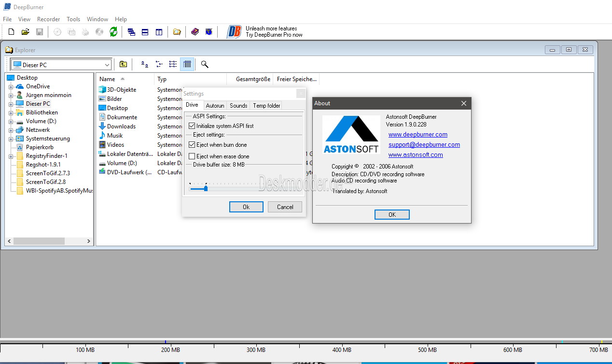Open the Help menu
612x364 pixels.
tap(121, 19)
